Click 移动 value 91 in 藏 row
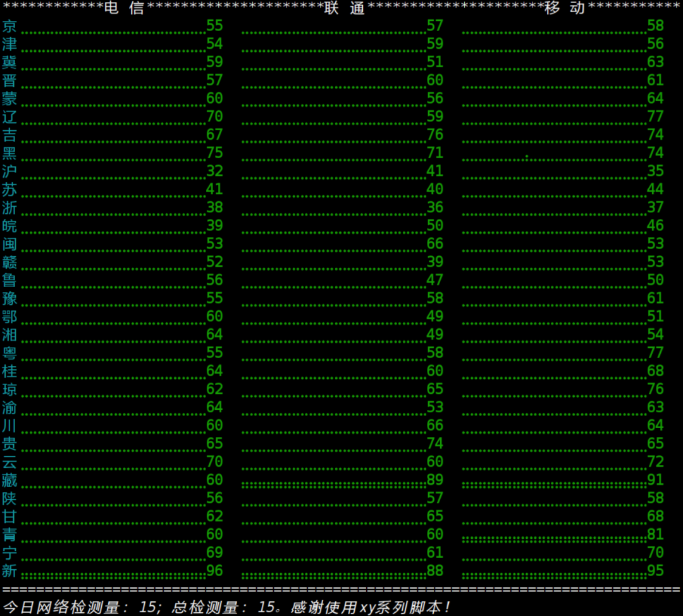Screen dimensions: 683x616 coord(655,479)
